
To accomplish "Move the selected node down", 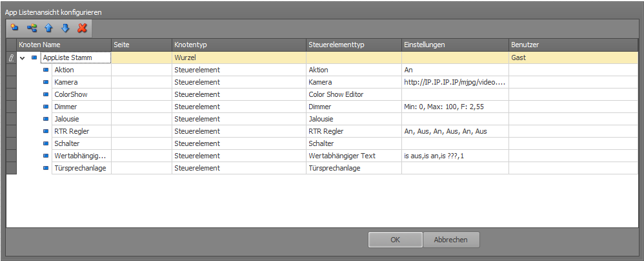I will coord(65,28).
